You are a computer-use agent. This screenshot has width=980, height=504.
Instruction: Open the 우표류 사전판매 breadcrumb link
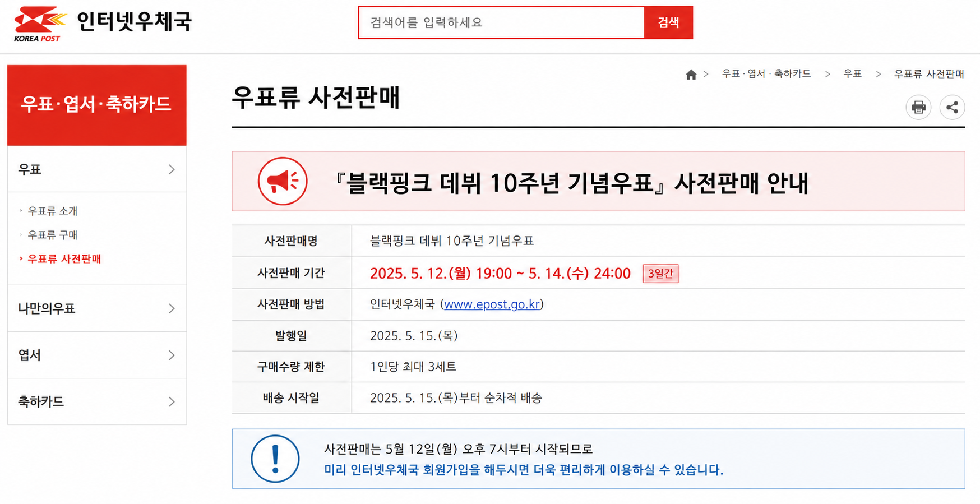pyautogui.click(x=928, y=74)
